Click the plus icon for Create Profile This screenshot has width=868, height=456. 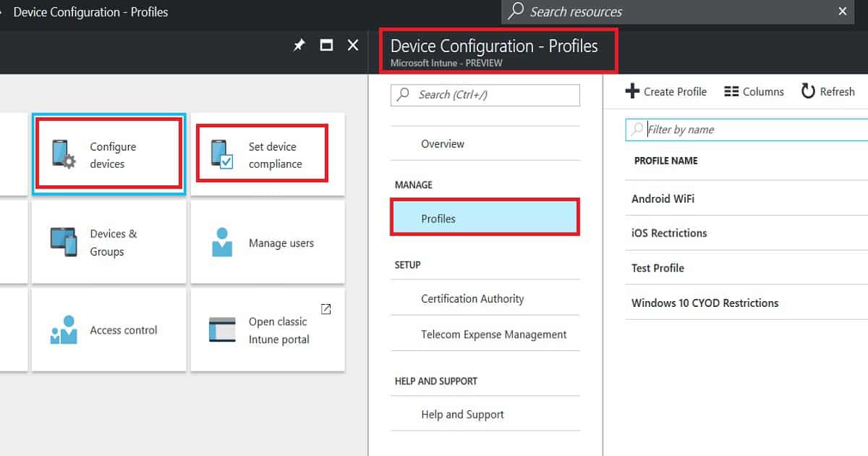point(632,91)
